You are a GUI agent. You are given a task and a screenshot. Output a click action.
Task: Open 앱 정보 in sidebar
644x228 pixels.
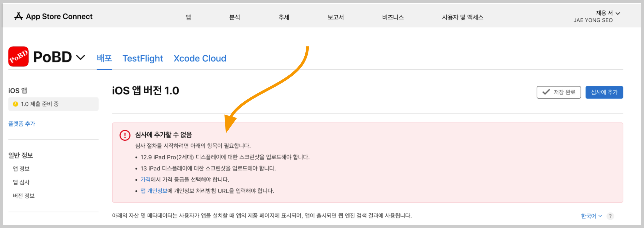click(21, 169)
